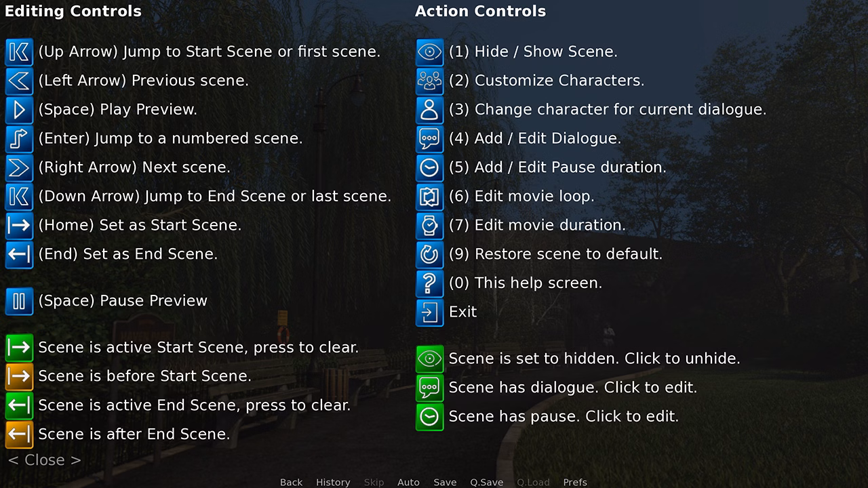Click the < Close > link
Image resolution: width=868 pixels, height=488 pixels.
click(45, 460)
